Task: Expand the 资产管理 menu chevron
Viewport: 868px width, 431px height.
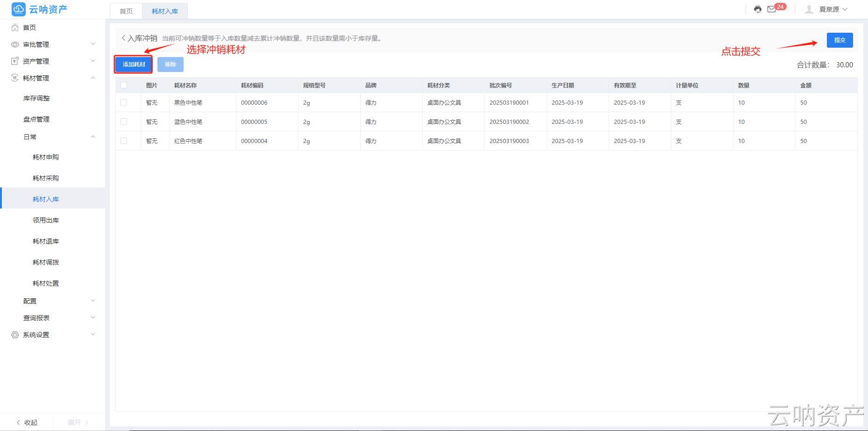Action: (93, 61)
